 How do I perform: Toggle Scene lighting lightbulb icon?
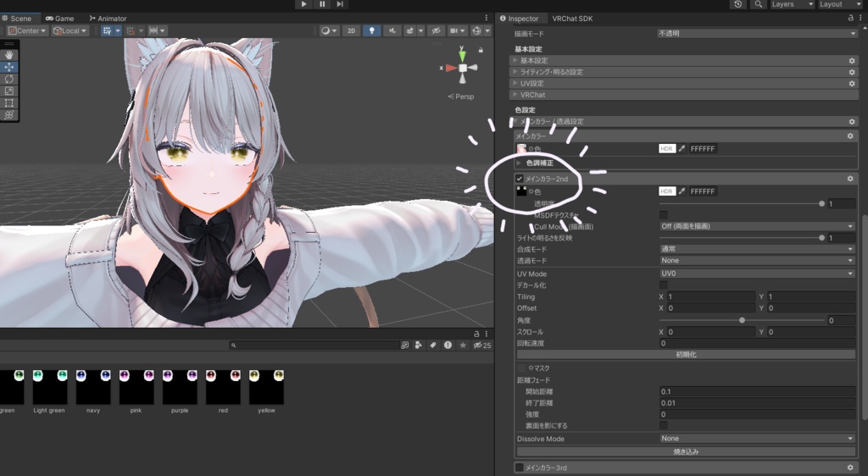[x=371, y=31]
